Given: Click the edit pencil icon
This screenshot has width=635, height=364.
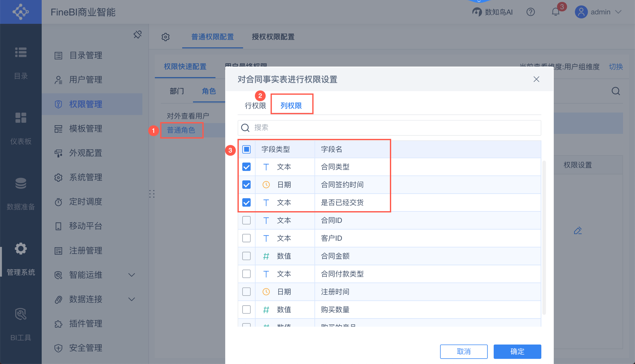Looking at the screenshot, I should [578, 231].
